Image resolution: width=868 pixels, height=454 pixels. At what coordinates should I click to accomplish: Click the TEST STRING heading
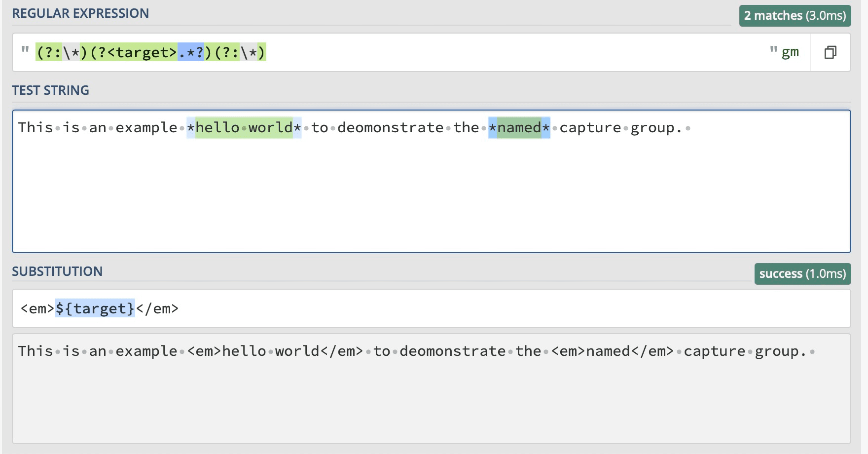click(50, 90)
